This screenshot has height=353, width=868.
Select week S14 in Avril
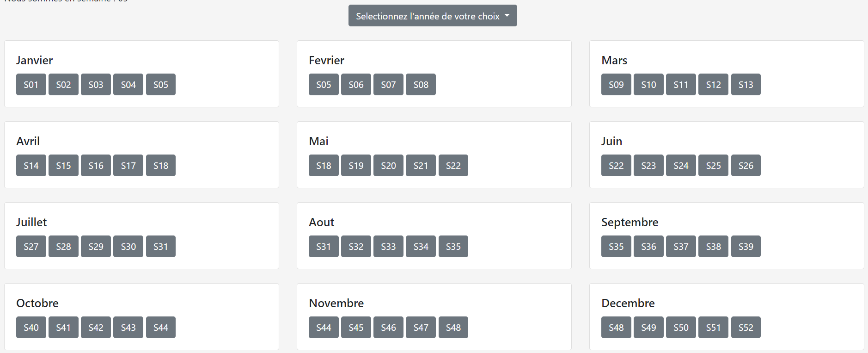coord(31,166)
